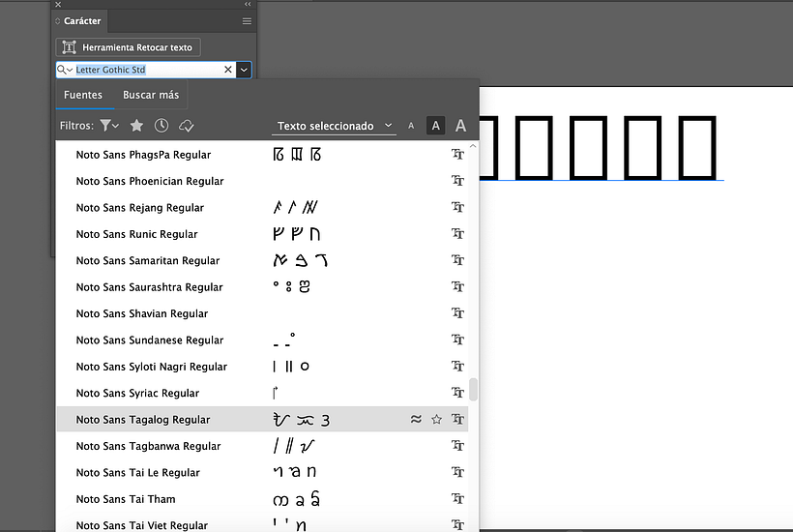Show fonts similar to Noto Sans Tagalog
This screenshot has width=793, height=532.
[416, 419]
